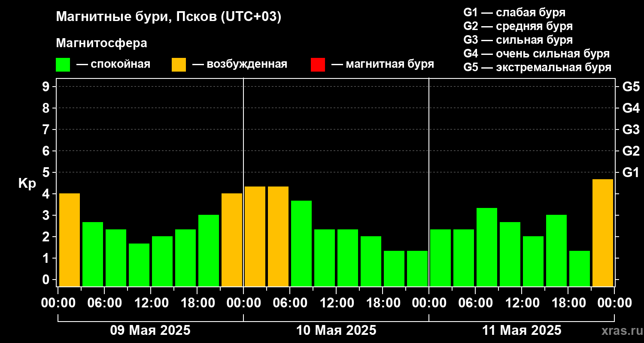Select the tallest orange bar on 11 May
Viewport: 644px width, 343px height.
603,233
